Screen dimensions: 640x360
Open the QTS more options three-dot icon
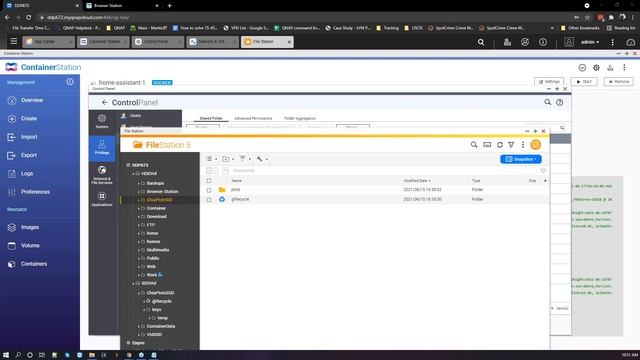(612, 42)
